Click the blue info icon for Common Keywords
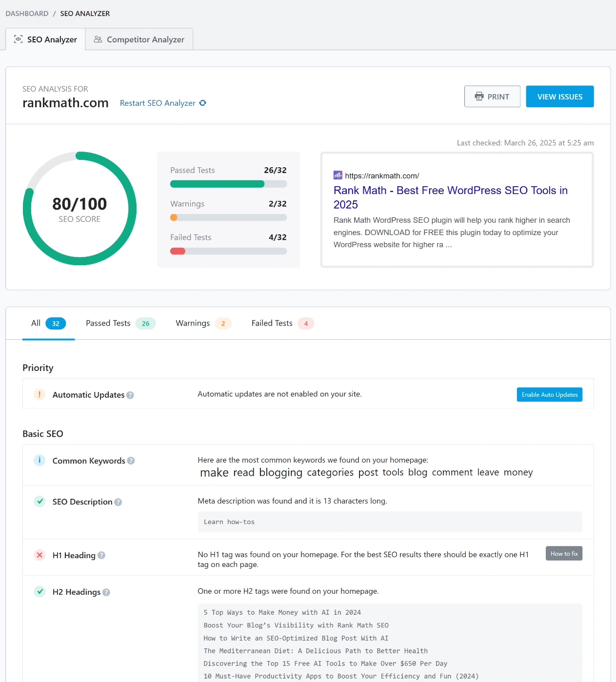Image resolution: width=616 pixels, height=682 pixels. [x=40, y=460]
